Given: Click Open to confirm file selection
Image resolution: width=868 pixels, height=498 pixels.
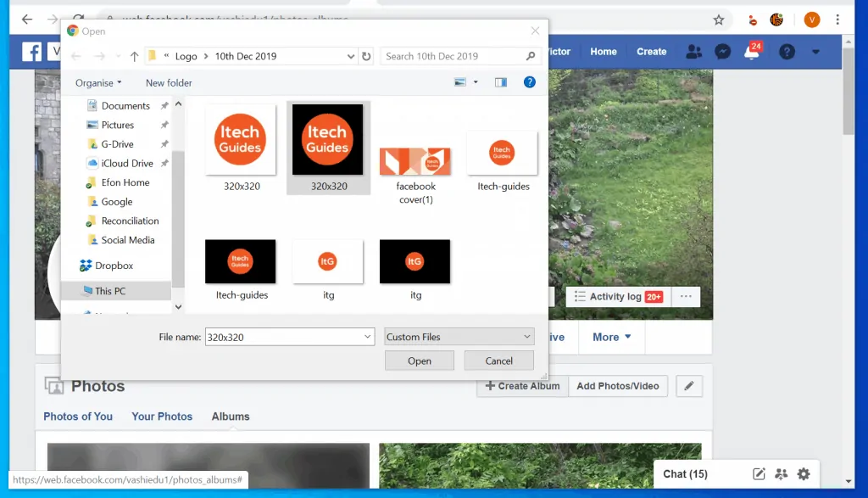Looking at the screenshot, I should click(x=419, y=360).
